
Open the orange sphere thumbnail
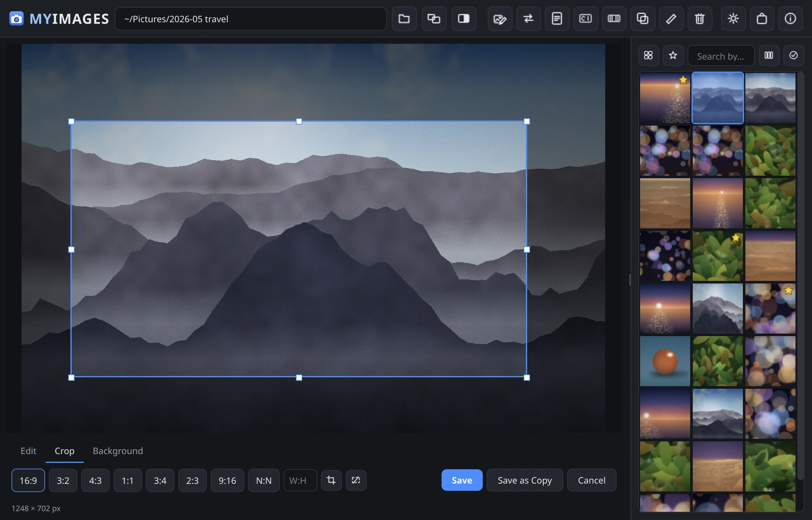[665, 361]
